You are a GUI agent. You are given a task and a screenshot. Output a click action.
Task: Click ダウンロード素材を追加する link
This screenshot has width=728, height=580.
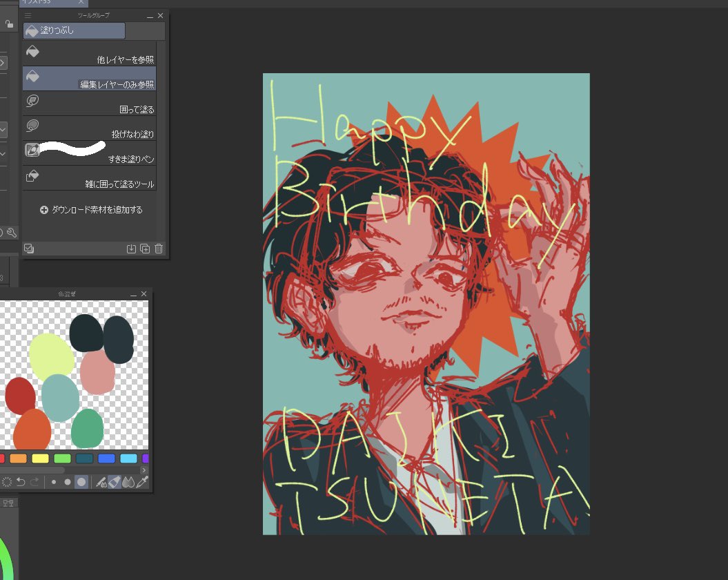pyautogui.click(x=91, y=210)
